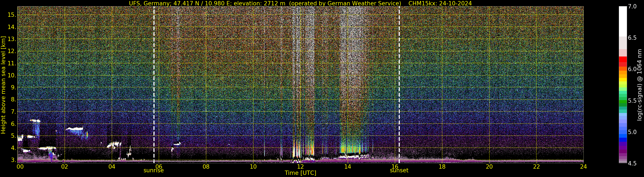
Task: Click the station title beginning 'UFS, Germany'
Action: pos(265,3)
